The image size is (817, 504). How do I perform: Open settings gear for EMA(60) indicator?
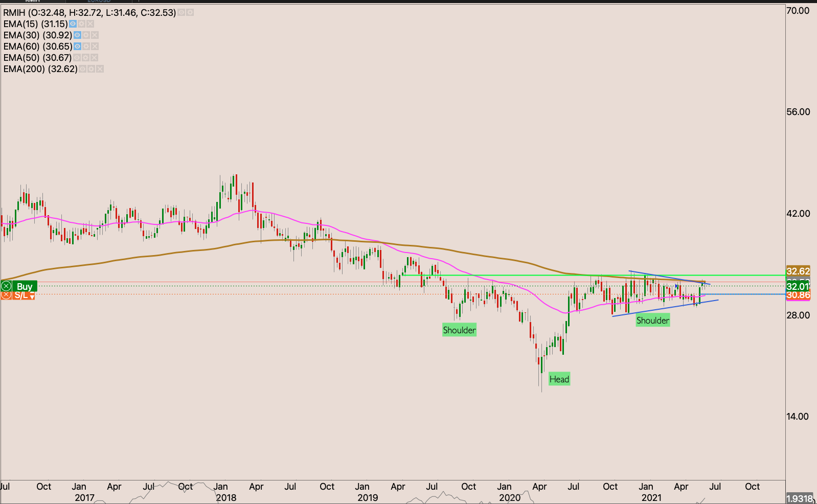pos(86,47)
